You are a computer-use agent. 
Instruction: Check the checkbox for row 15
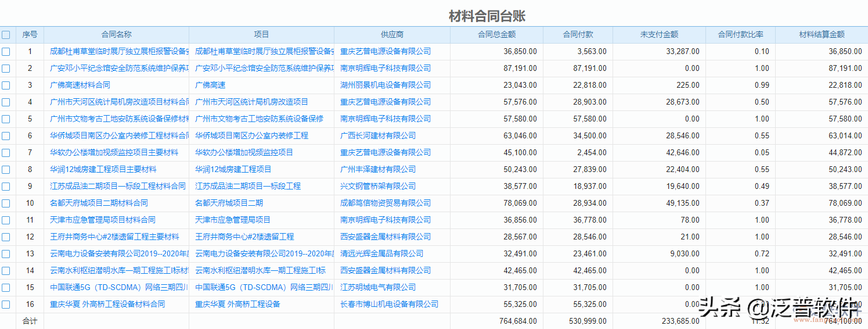[6, 288]
